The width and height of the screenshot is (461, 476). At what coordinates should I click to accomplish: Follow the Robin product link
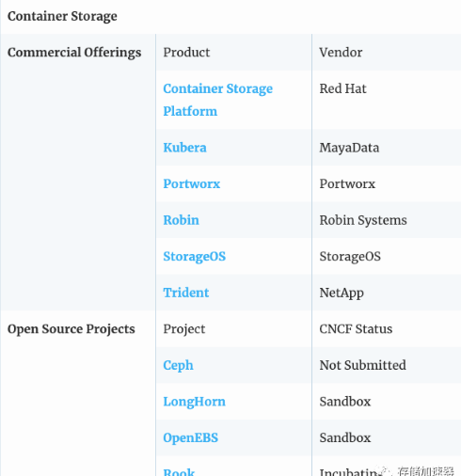click(181, 220)
